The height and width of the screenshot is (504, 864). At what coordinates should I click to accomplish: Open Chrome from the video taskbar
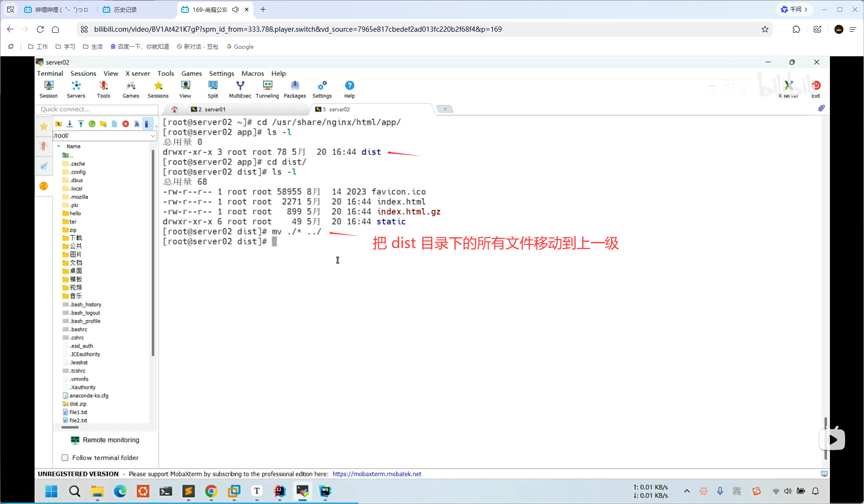point(211,491)
